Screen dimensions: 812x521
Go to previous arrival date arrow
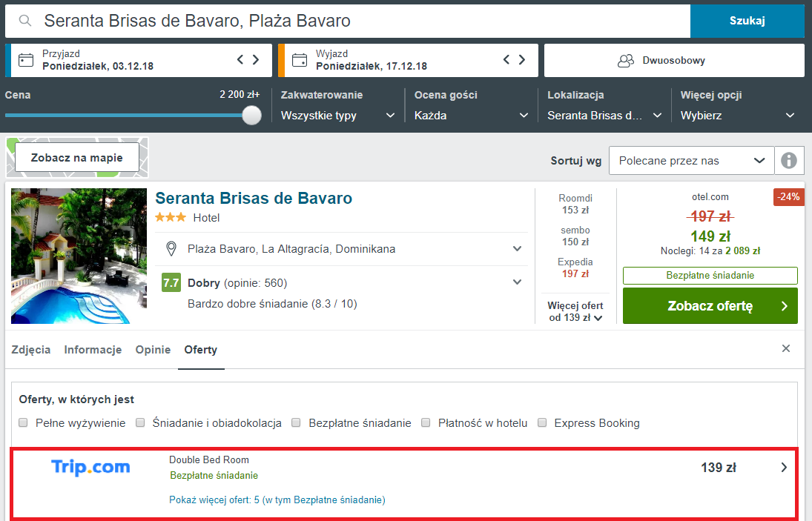tap(240, 59)
